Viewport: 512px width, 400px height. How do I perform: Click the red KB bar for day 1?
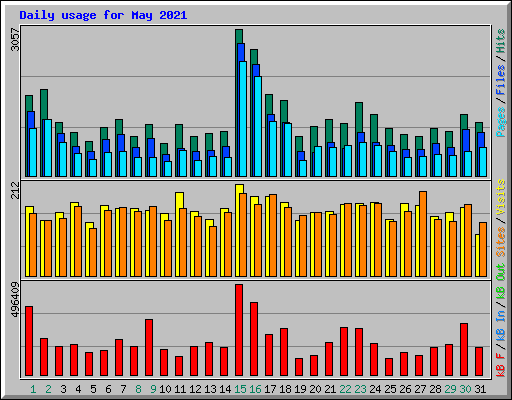[x=29, y=341]
